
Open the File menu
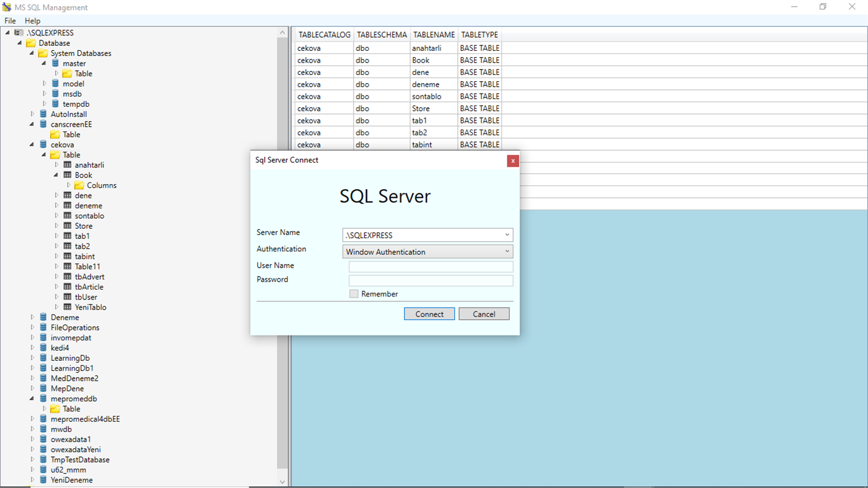coord(10,21)
